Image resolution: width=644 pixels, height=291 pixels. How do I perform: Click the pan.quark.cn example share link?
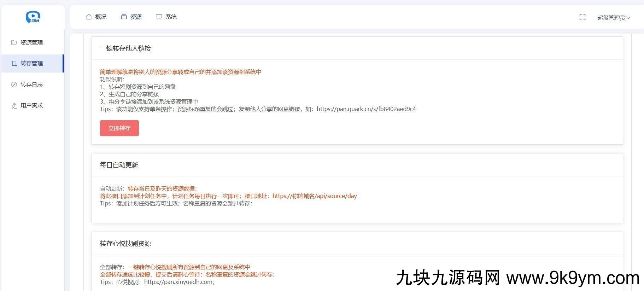tap(366, 109)
